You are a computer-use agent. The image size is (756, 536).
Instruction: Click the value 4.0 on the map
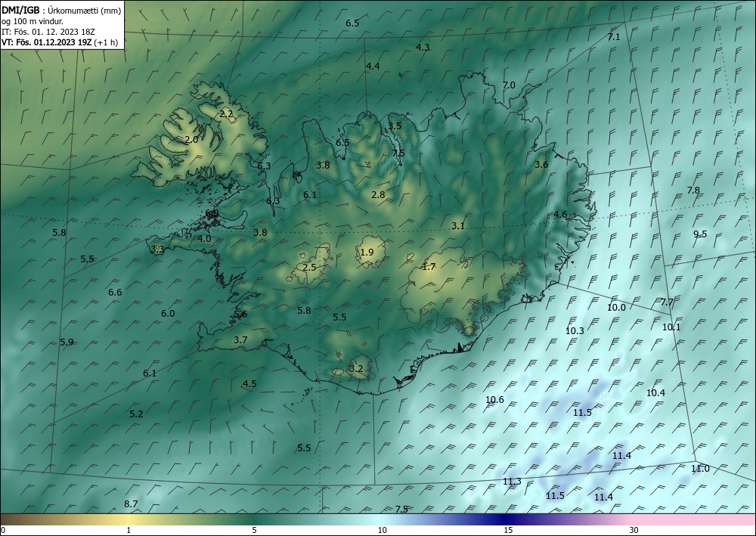coord(204,239)
